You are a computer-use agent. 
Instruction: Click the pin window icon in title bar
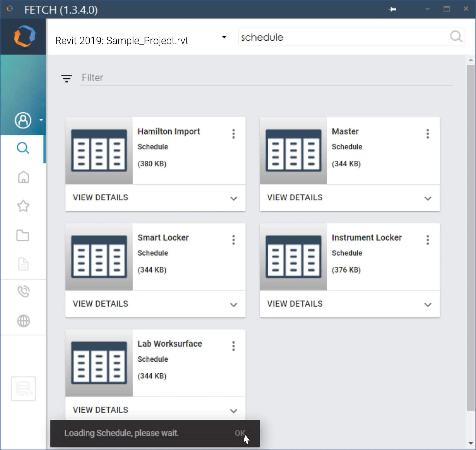tap(393, 9)
